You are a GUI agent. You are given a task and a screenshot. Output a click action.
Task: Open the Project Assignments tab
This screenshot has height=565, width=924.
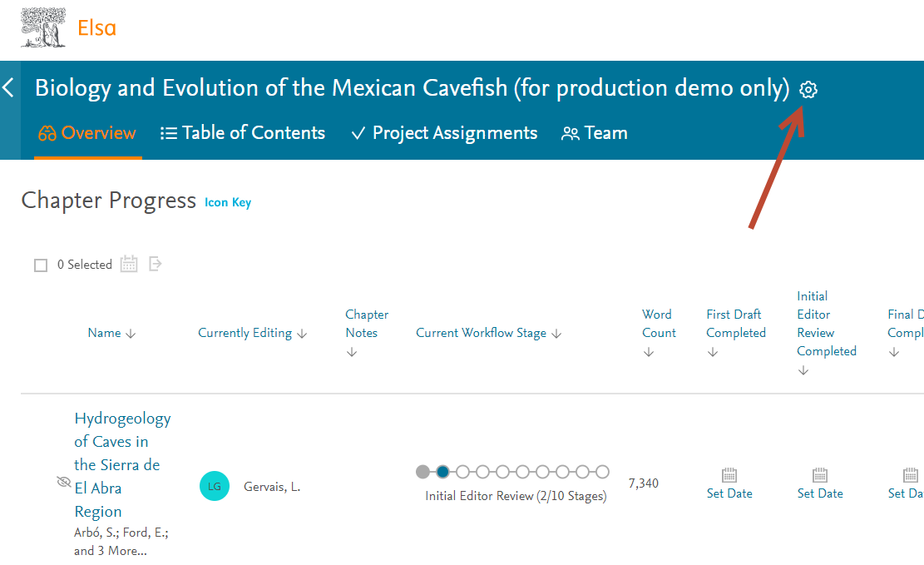tap(444, 133)
